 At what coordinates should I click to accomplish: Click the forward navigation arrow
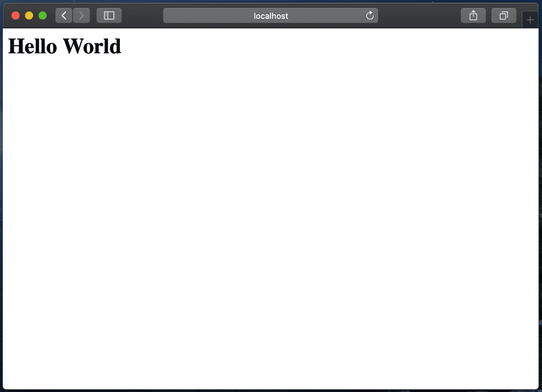tap(81, 16)
